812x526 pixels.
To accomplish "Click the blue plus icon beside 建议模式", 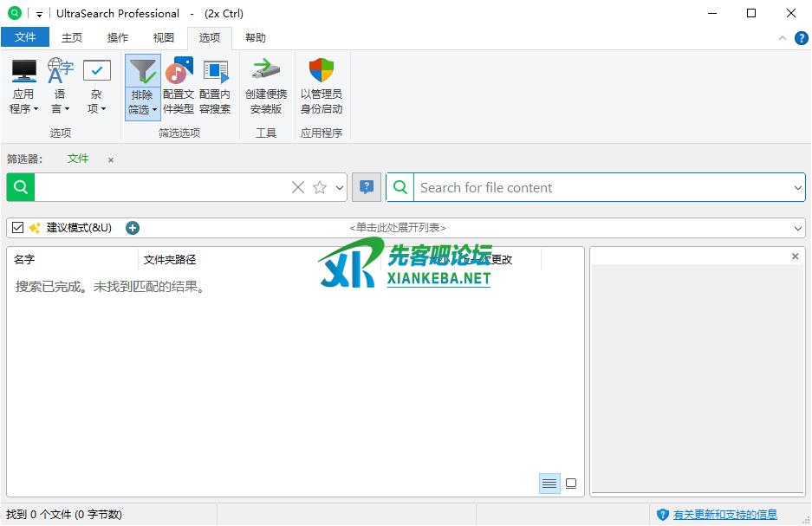I will [x=133, y=228].
